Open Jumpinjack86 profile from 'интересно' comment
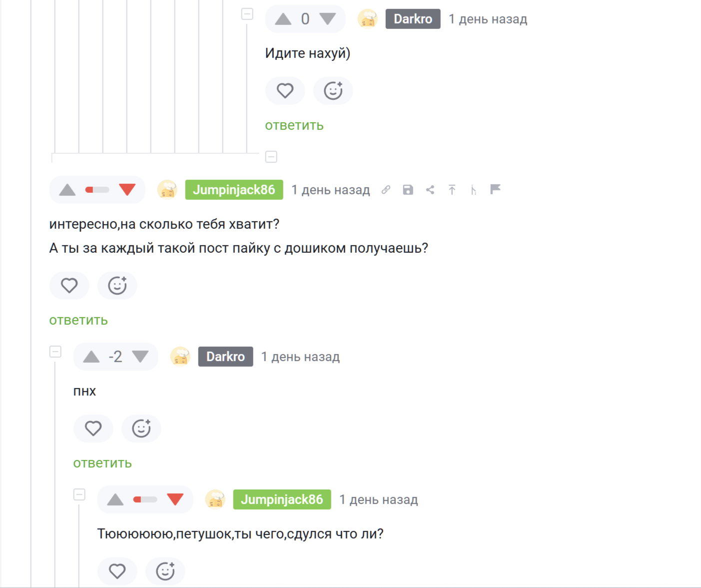 (234, 190)
